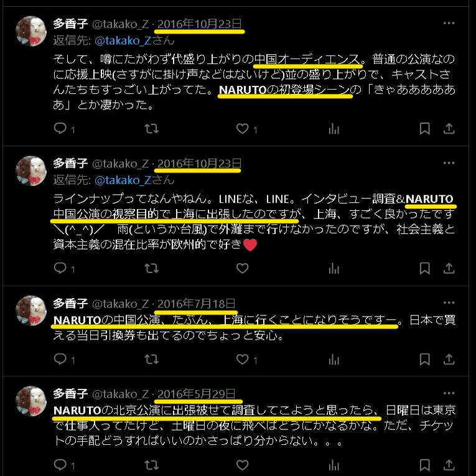Open 多香子 profile name on the 北京公演 tweet
476x476 pixels.
(x=70, y=393)
